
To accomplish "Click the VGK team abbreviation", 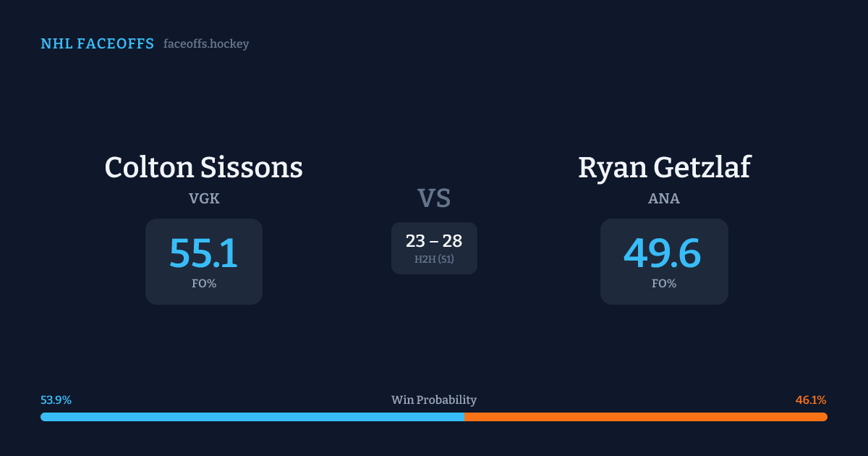I will point(203,198).
